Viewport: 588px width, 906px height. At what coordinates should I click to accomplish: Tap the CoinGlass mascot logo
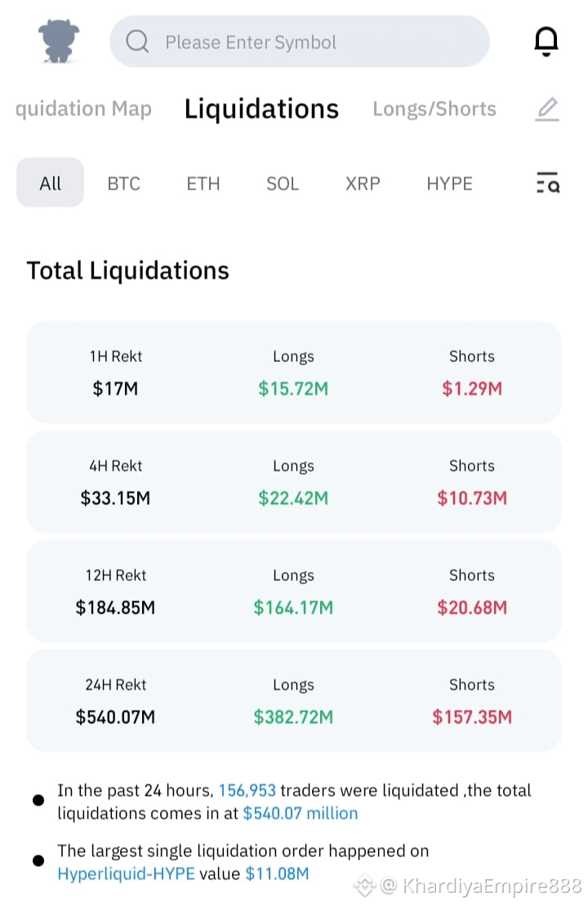coord(58,41)
